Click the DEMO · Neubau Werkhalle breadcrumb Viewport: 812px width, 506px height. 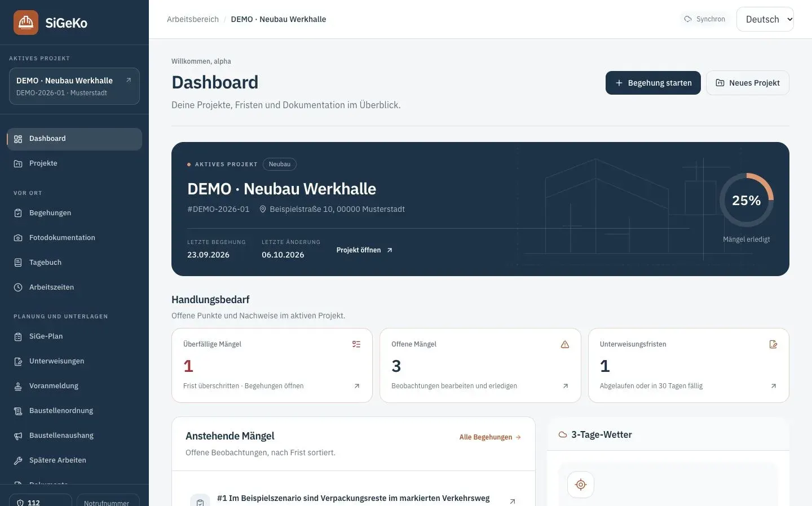279,19
